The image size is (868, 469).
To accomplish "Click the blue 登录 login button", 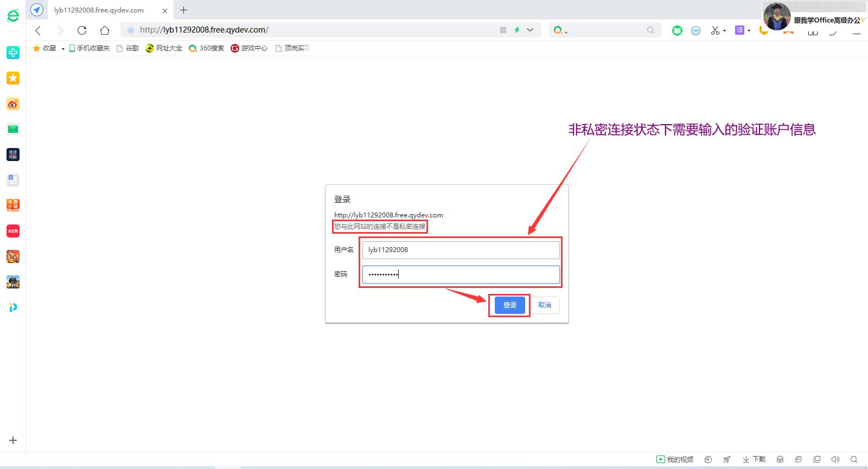I will coord(510,305).
